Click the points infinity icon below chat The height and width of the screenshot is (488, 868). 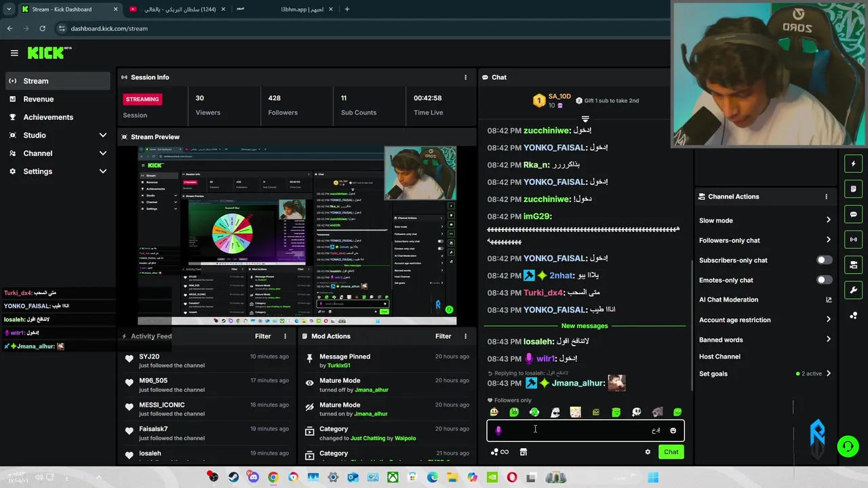click(x=500, y=452)
